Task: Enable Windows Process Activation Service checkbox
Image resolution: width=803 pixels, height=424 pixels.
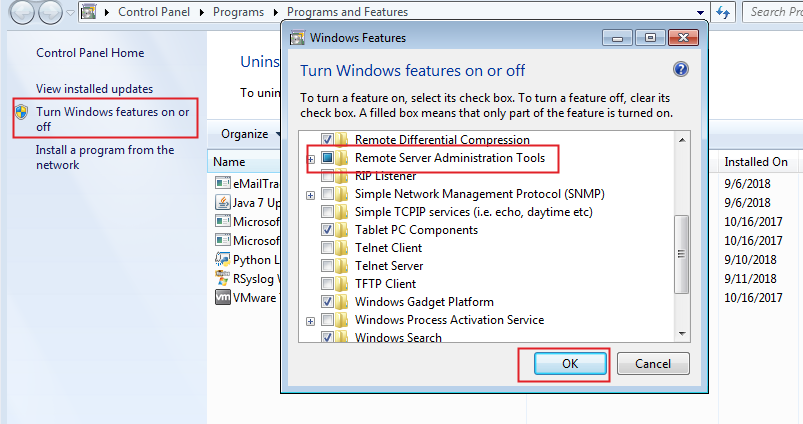Action: [x=327, y=320]
